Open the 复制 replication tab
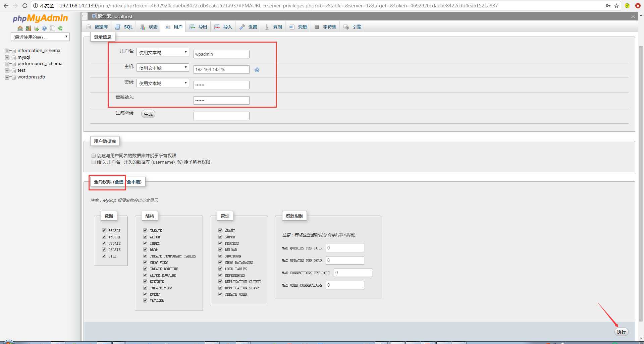 coord(273,27)
